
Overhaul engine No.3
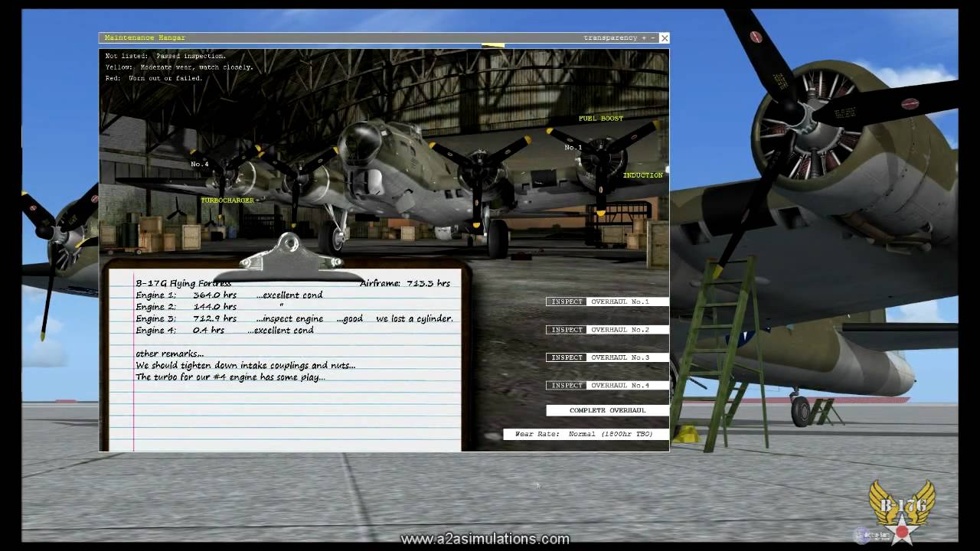(628, 357)
